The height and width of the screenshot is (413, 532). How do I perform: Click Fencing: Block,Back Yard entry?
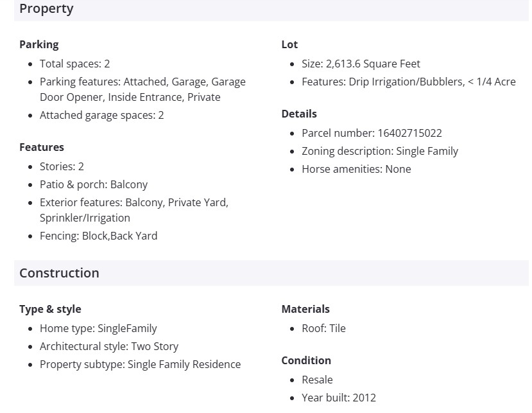point(98,236)
